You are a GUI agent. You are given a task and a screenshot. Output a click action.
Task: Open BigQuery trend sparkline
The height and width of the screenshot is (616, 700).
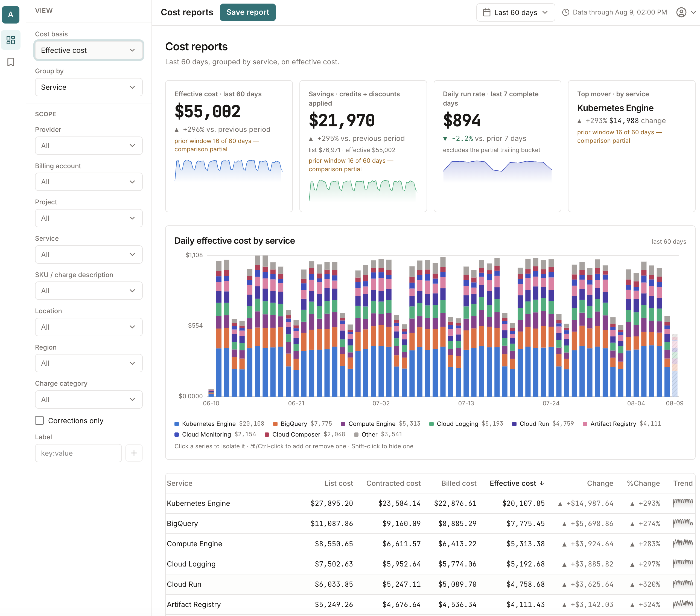682,523
